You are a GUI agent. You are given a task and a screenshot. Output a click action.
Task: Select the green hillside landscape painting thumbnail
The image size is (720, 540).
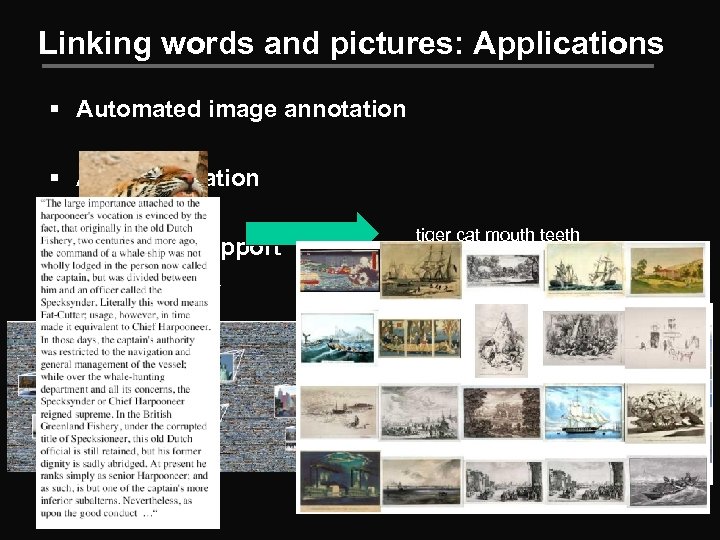point(667,271)
